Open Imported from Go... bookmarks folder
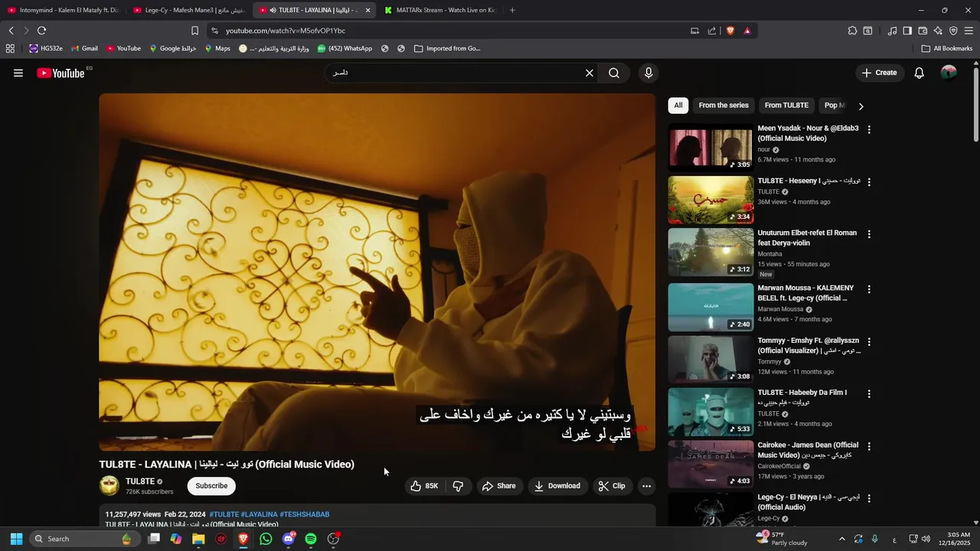This screenshot has width=980, height=551. [447, 48]
